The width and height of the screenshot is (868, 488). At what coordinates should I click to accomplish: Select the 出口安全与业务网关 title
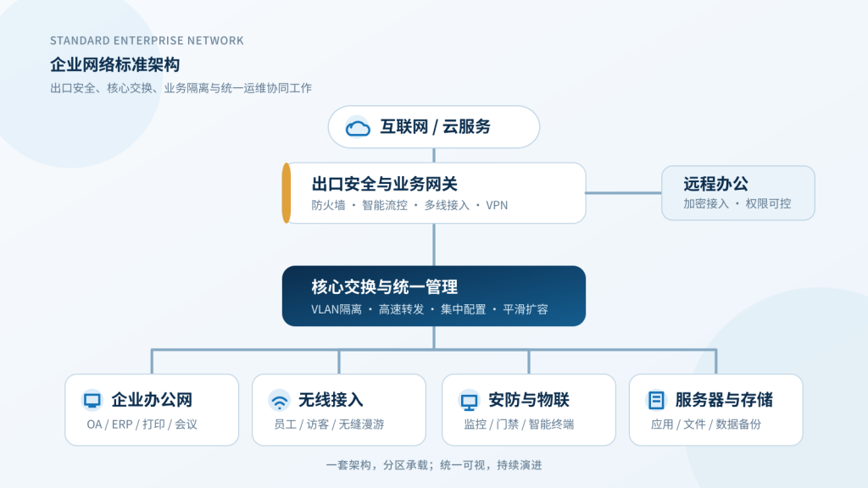[385, 184]
